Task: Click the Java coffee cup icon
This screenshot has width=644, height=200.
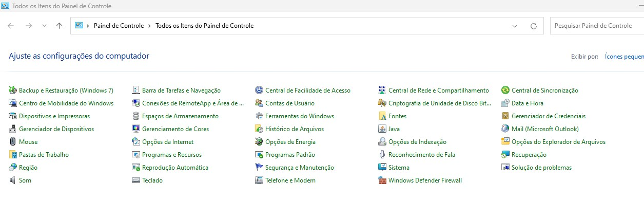Action: pos(382,129)
